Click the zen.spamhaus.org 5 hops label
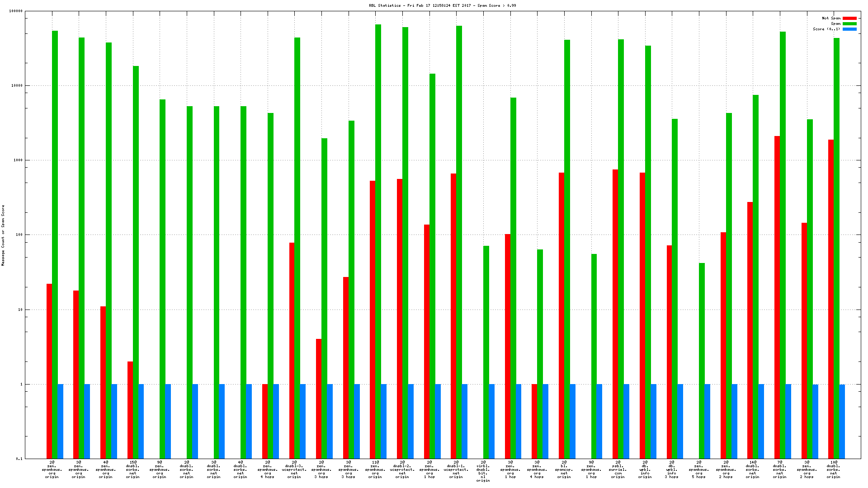The height and width of the screenshot is (488, 868). tap(698, 469)
